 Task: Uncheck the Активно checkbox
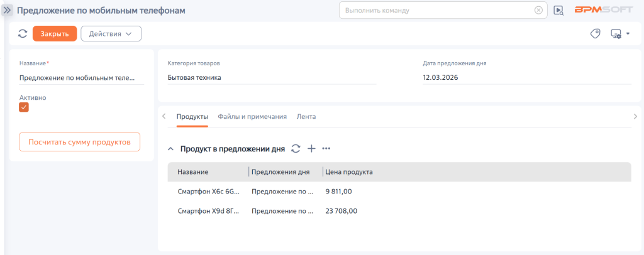click(x=24, y=107)
